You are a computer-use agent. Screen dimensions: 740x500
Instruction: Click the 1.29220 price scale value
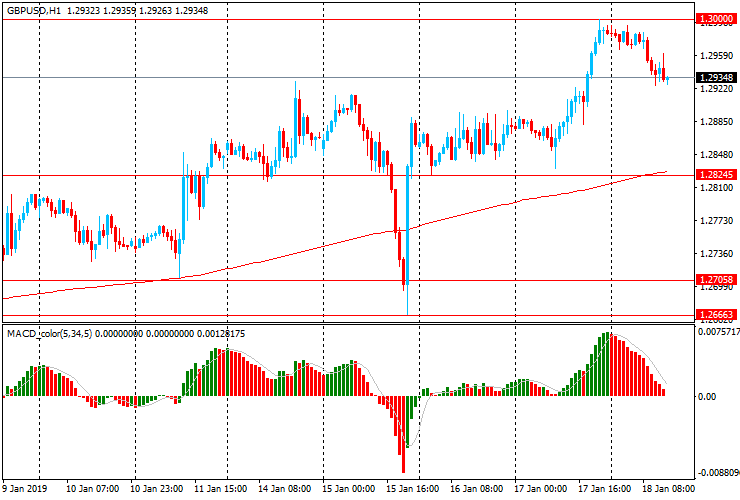click(716, 89)
